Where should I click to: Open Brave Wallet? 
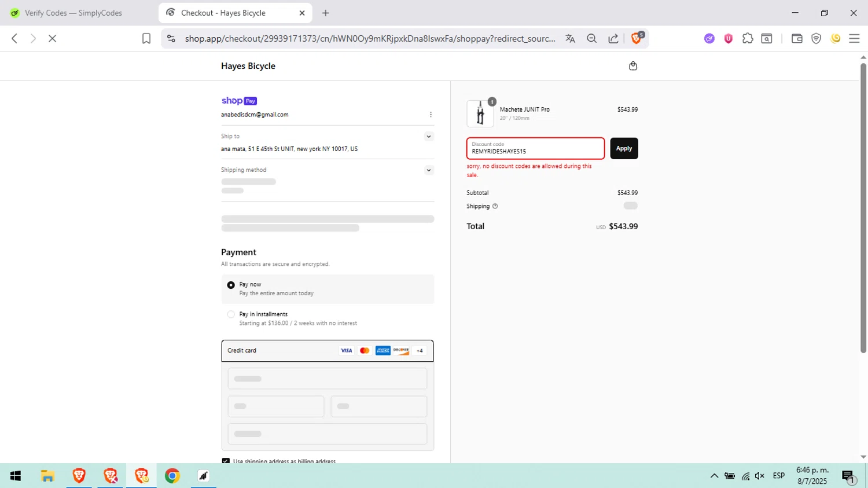tap(797, 39)
